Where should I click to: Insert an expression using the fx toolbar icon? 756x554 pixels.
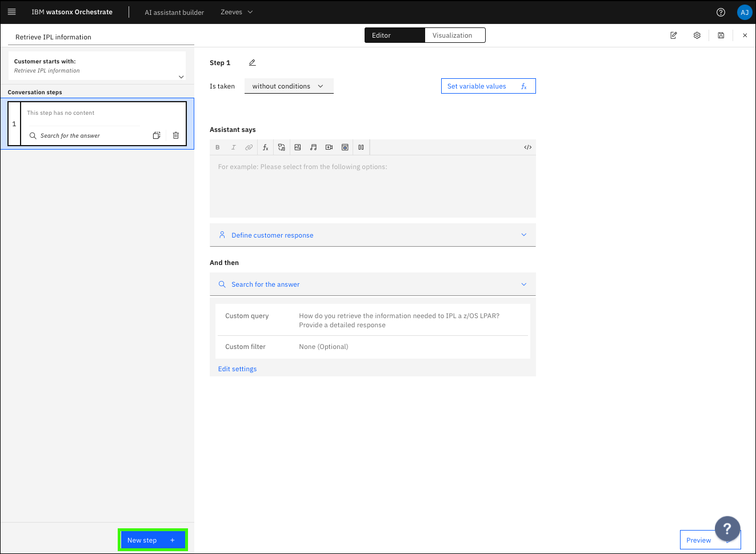[266, 147]
